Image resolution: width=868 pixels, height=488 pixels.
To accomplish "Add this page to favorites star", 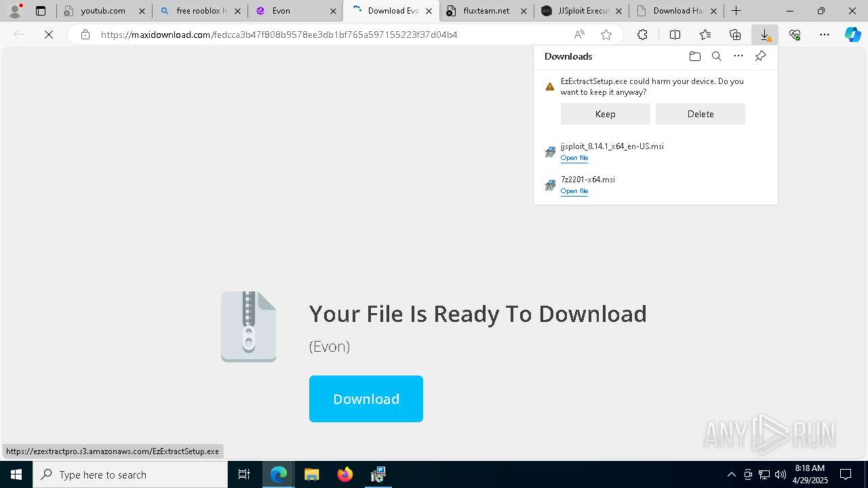I will coord(606,35).
